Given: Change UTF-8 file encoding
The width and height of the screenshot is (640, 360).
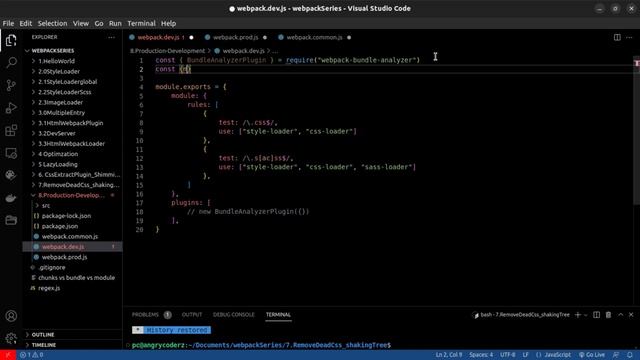Looking at the screenshot, I should pos(507,355).
